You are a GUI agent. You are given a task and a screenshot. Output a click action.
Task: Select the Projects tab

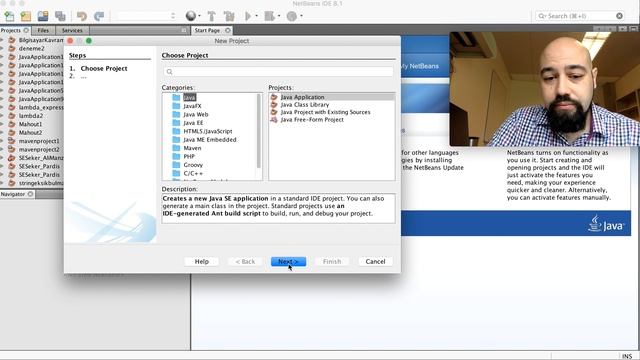11,30
